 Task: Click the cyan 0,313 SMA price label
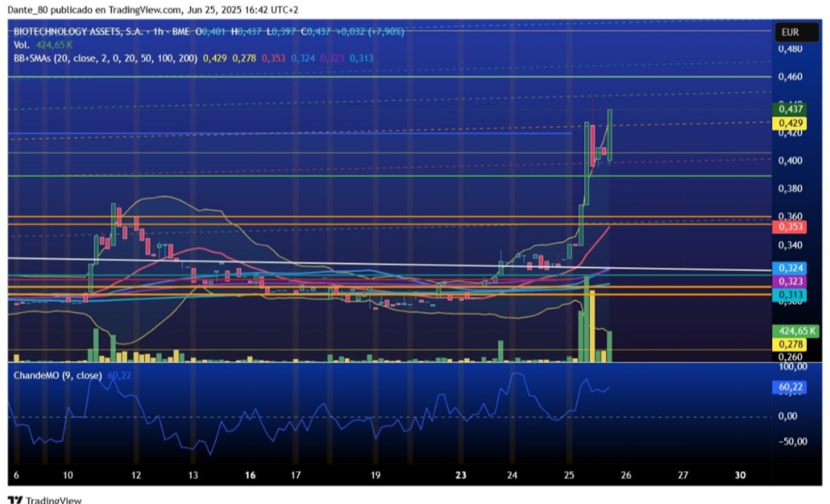[788, 295]
